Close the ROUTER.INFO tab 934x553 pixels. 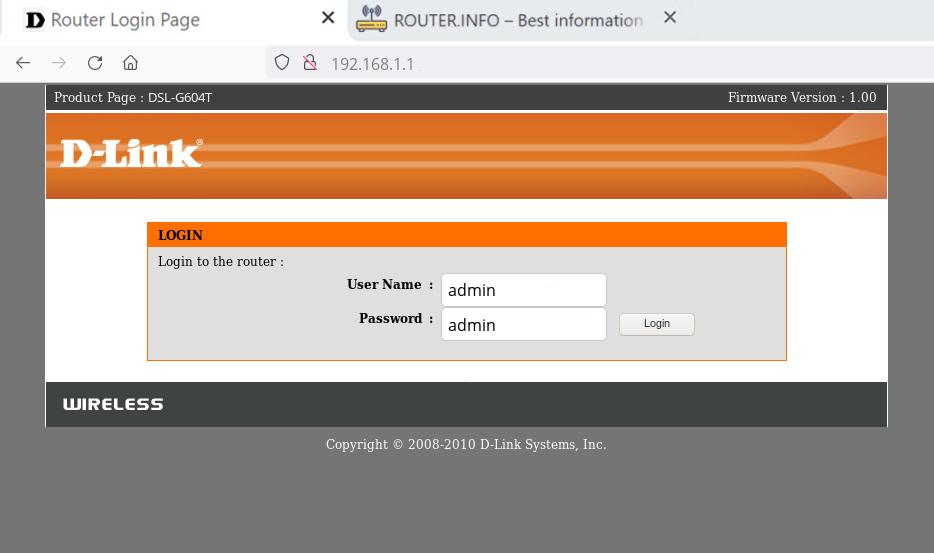tap(670, 17)
